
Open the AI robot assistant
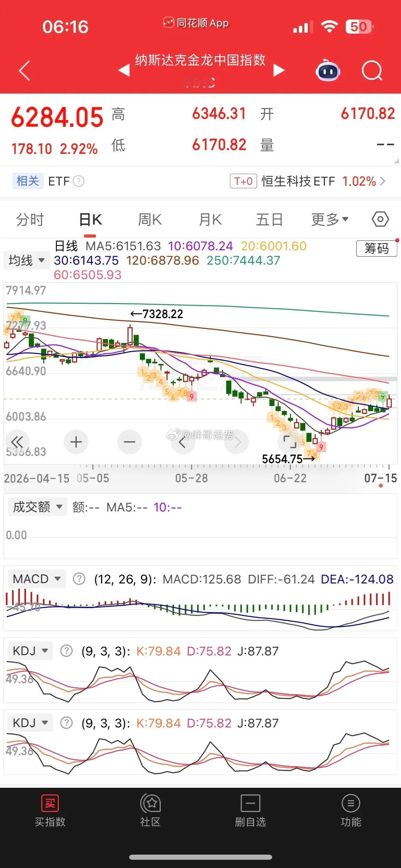point(328,70)
